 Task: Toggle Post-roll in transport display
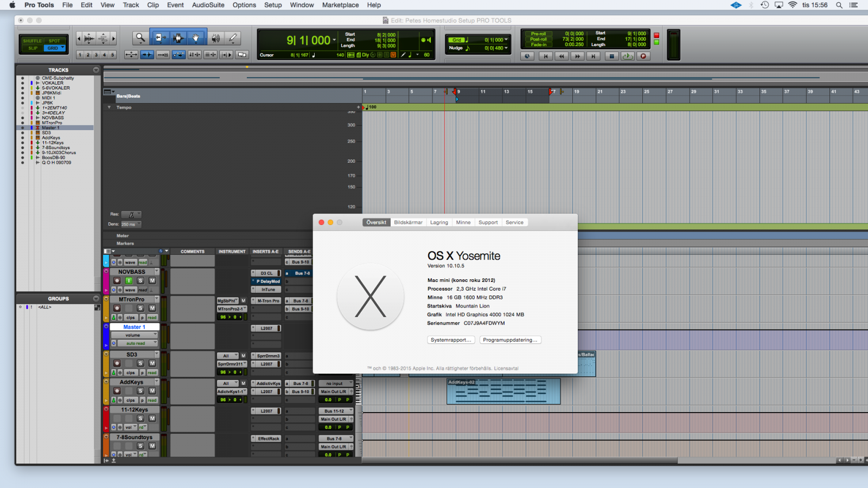pos(539,39)
